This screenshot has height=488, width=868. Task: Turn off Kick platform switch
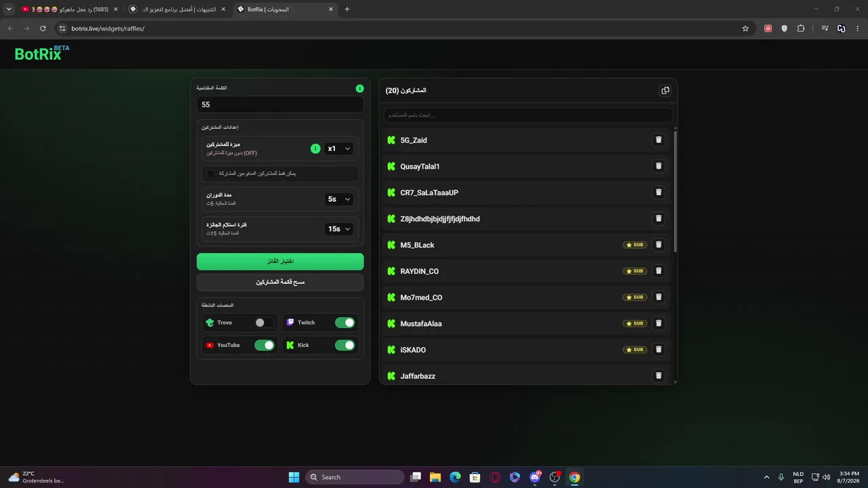pyautogui.click(x=344, y=345)
